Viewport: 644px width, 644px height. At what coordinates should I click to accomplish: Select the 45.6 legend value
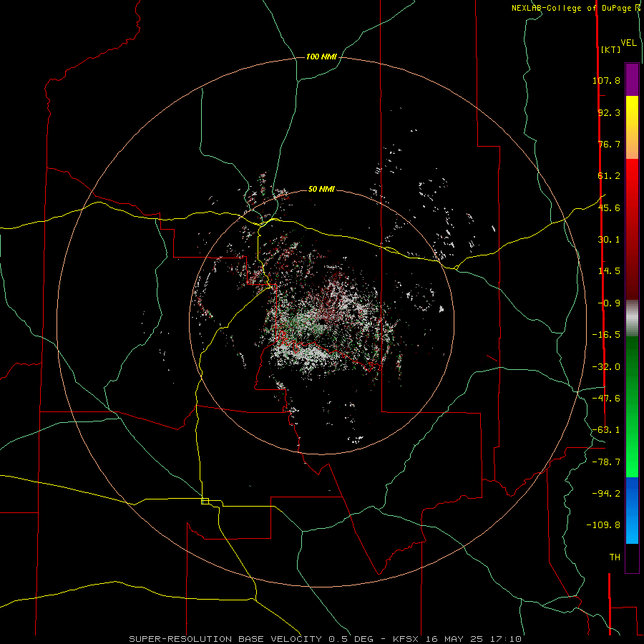(x=609, y=208)
